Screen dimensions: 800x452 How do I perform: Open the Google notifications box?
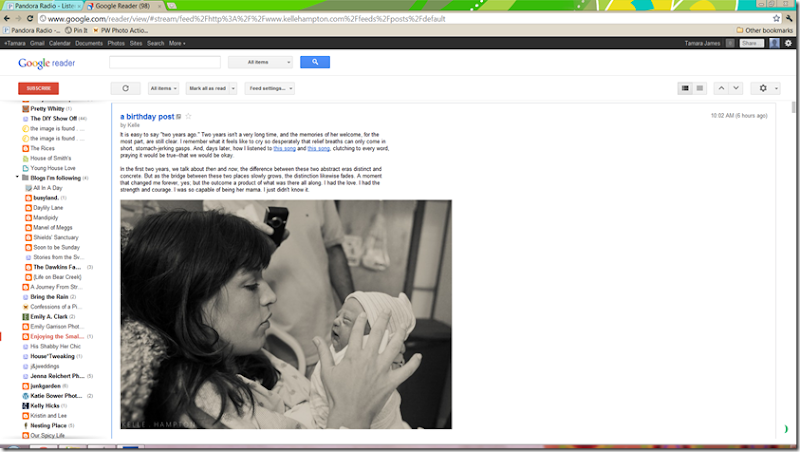730,43
